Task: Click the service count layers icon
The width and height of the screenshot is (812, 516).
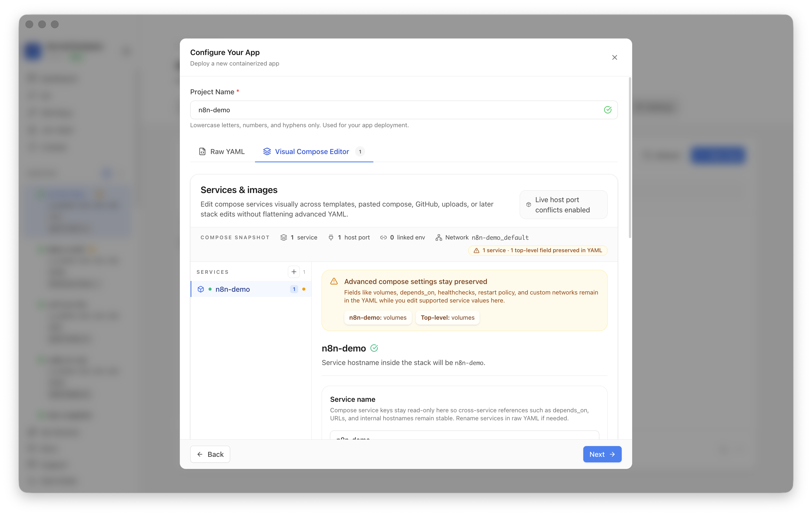Action: click(283, 238)
